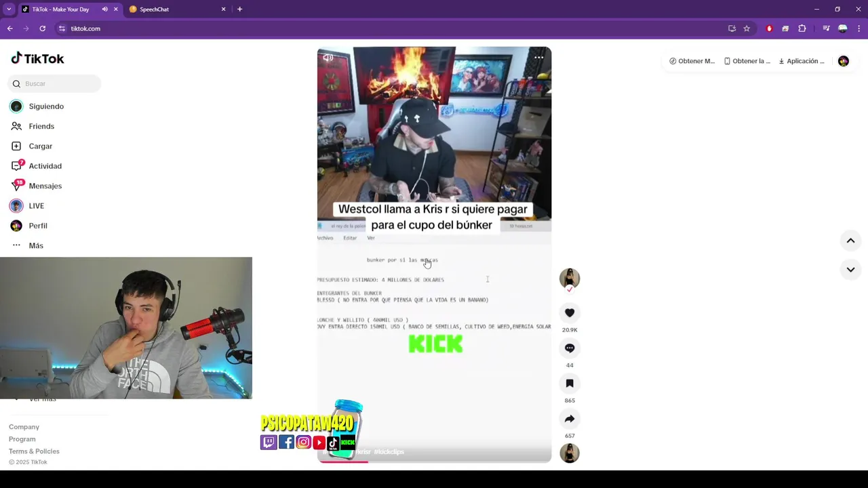Open a new browser tab
Screen dimensions: 868x488
point(239,9)
